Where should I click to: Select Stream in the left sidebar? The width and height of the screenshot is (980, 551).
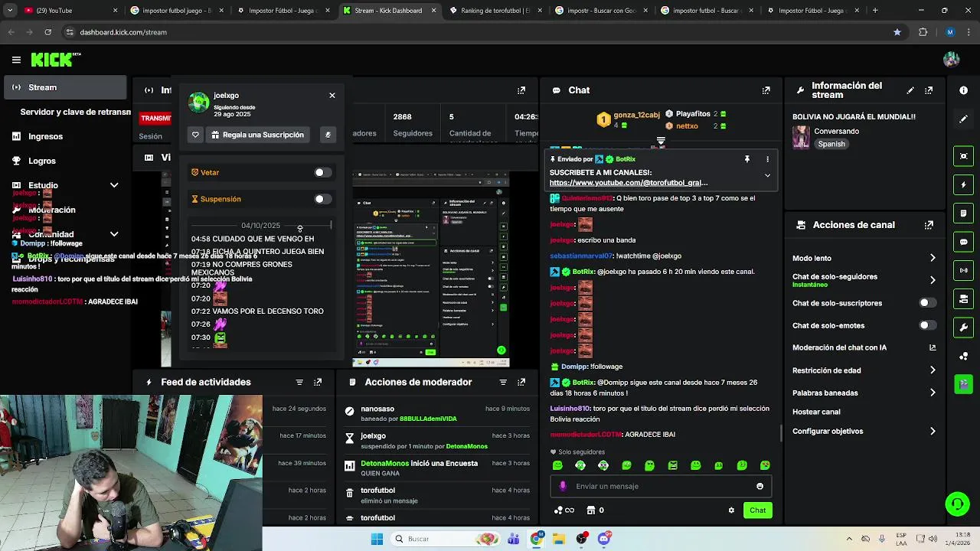(67, 87)
